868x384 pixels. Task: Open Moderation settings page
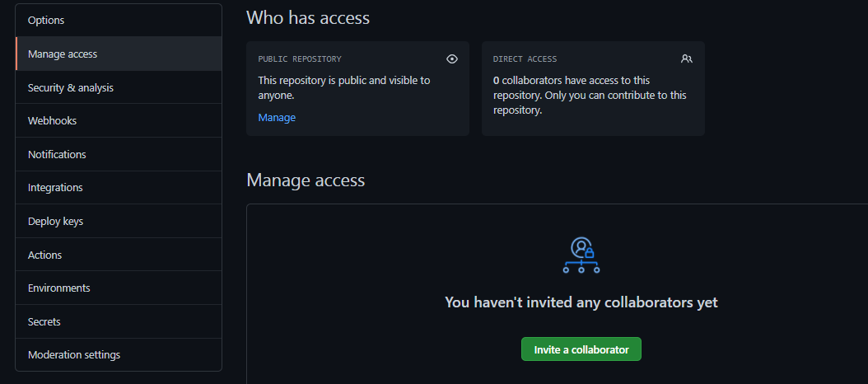click(119, 354)
